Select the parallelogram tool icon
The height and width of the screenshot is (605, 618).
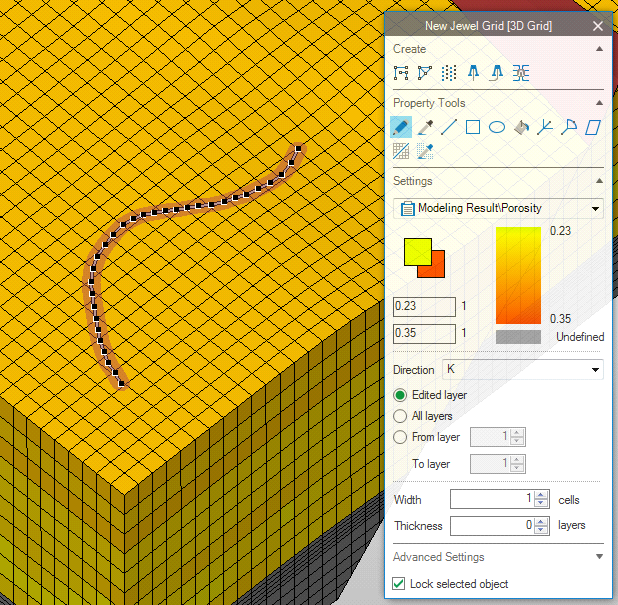(593, 127)
